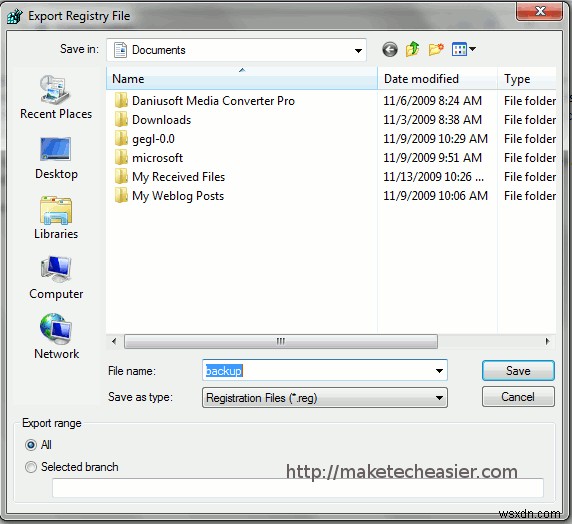
Task: Sort files by Date modified column
Action: click(x=437, y=78)
